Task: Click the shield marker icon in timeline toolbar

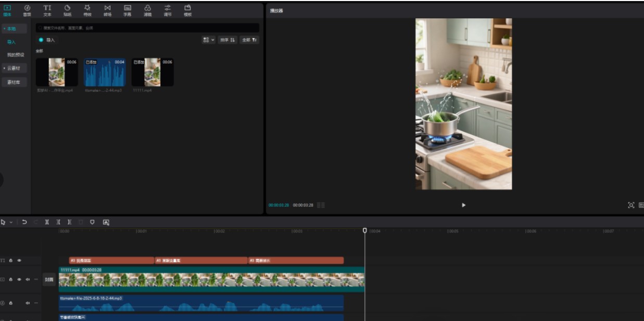Action: click(x=92, y=222)
